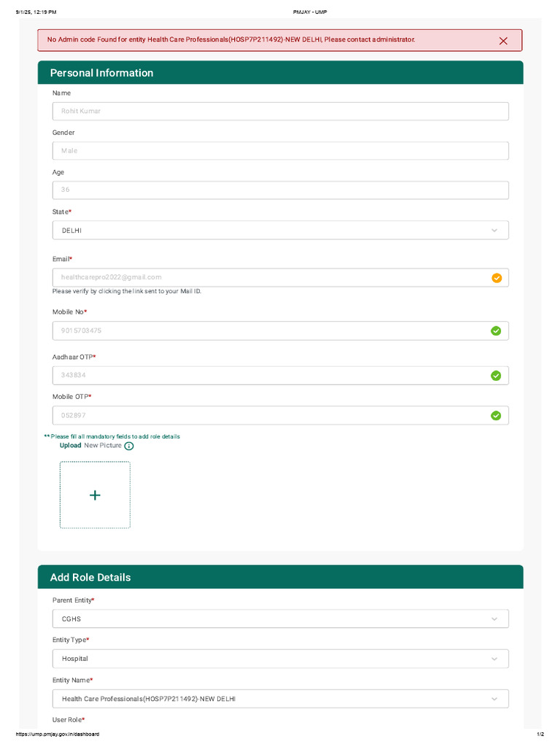Click the orange email verification pending icon
The image size is (560, 747).
click(x=496, y=278)
